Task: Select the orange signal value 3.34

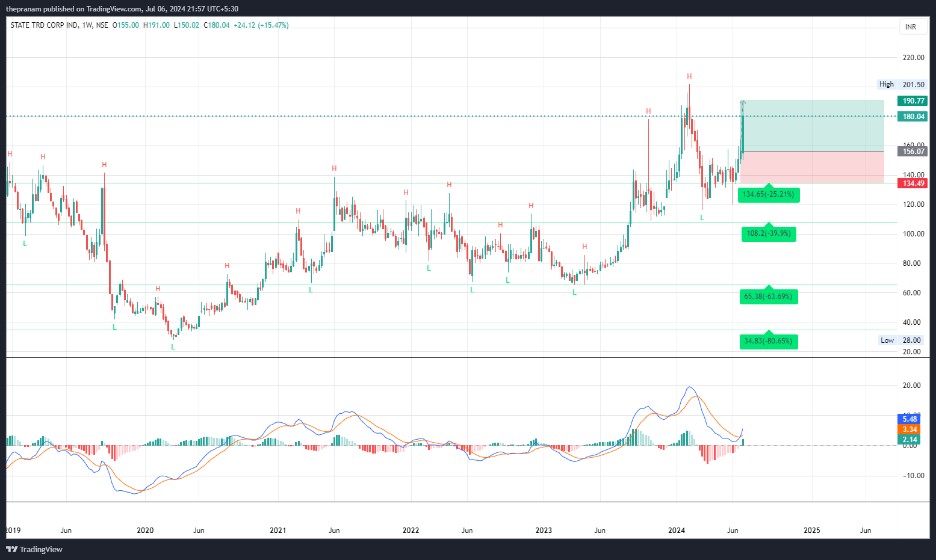Action: tap(910, 429)
